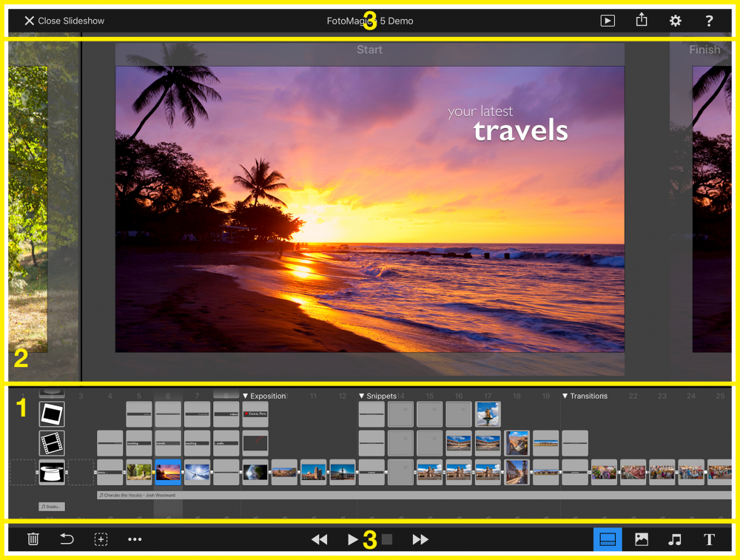
Task: Select the 'wedding' text layer in timeline
Action: click(139, 443)
